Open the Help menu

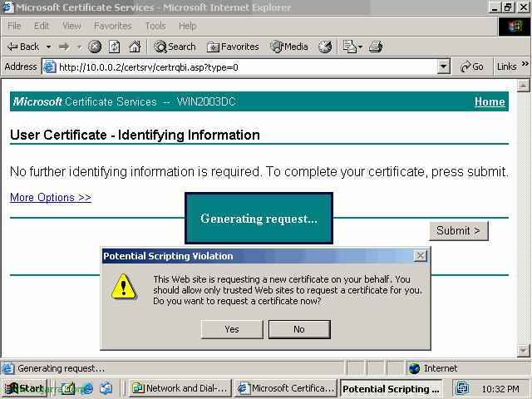188,26
